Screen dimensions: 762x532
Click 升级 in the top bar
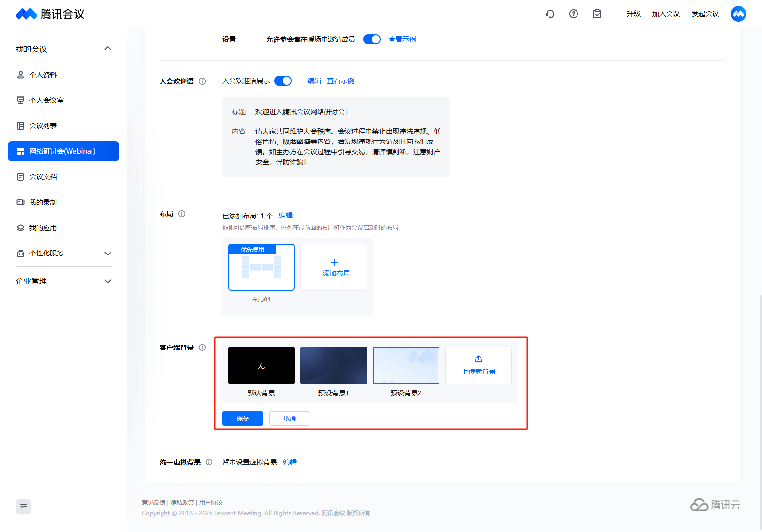pos(634,14)
